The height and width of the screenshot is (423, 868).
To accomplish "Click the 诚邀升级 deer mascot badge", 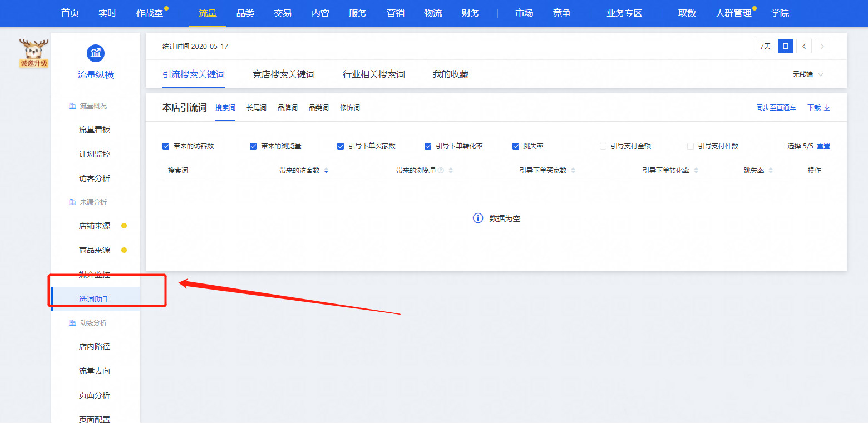I will click(32, 53).
